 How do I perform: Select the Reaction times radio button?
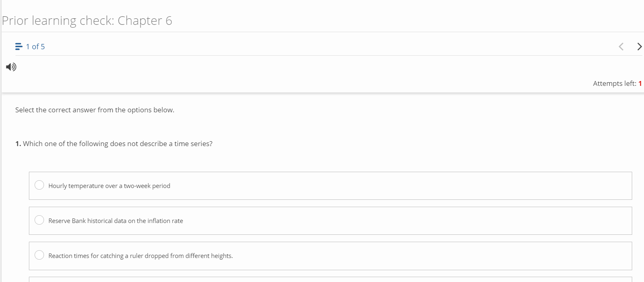tap(39, 255)
